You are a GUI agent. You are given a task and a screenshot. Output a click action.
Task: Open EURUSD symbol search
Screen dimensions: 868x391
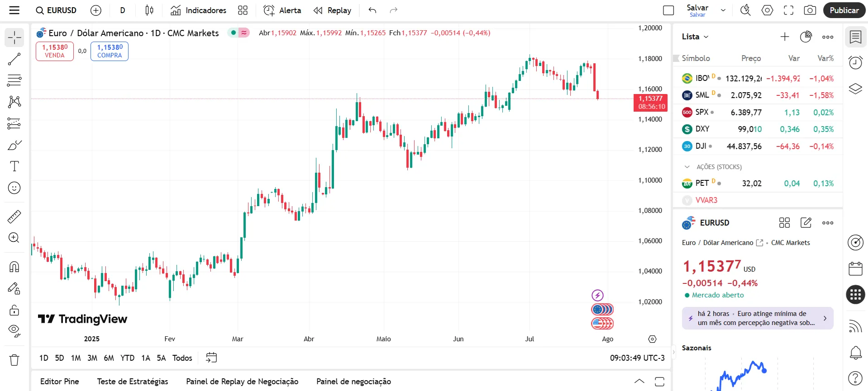pos(57,10)
